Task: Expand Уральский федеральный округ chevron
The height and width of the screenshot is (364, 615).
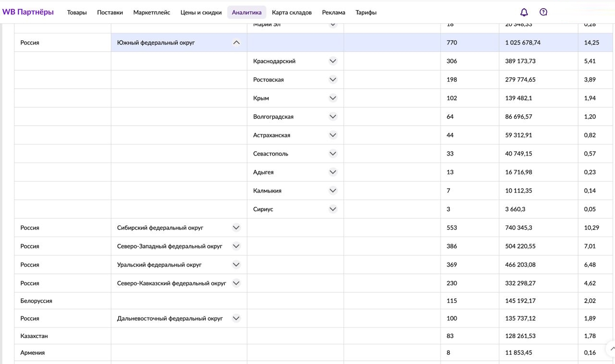Action: tap(236, 265)
